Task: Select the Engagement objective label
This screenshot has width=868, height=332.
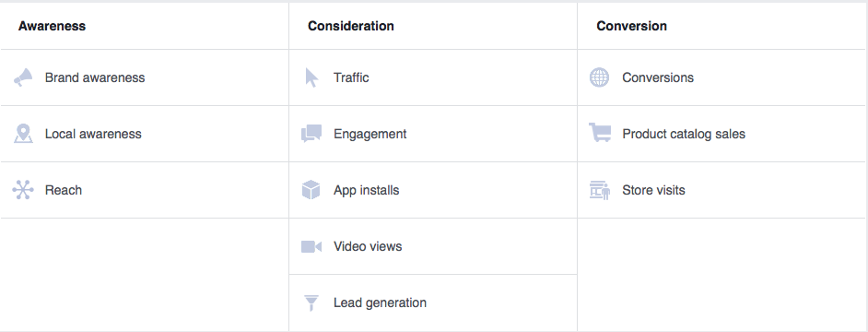Action: tap(369, 134)
